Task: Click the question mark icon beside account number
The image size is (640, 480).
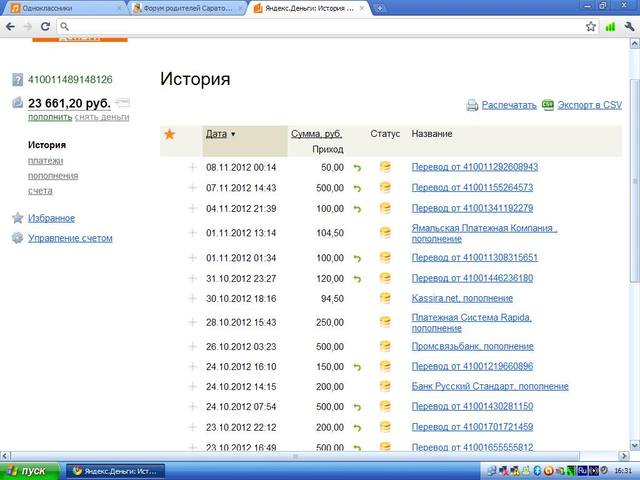Action: [18, 80]
